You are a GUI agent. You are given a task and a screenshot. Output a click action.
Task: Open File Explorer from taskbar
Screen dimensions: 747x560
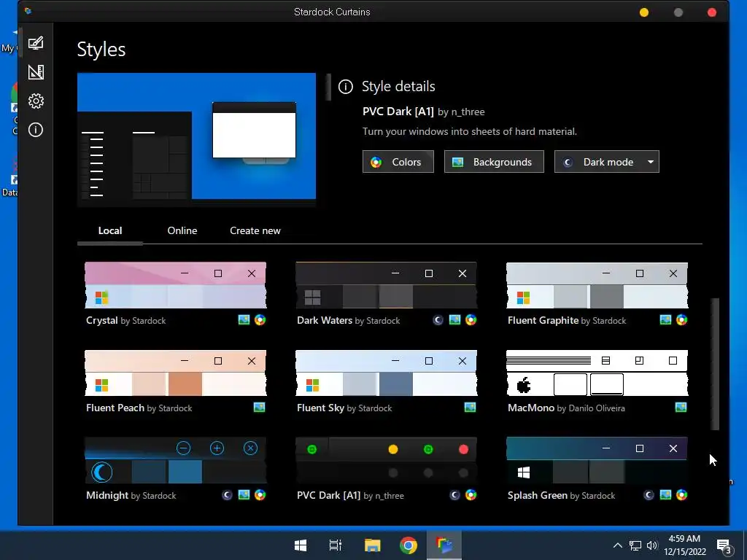(x=372, y=545)
